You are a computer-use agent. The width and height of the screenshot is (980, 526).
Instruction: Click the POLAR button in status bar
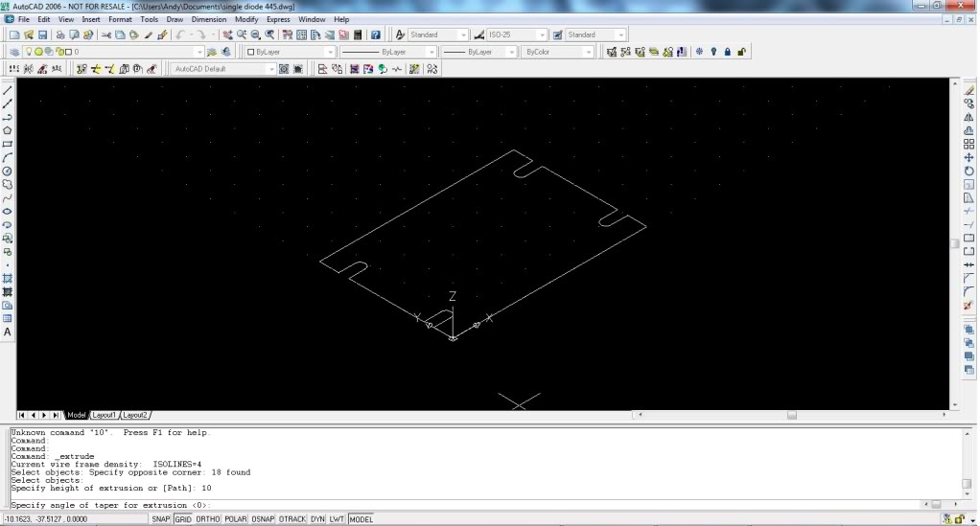(x=235, y=519)
